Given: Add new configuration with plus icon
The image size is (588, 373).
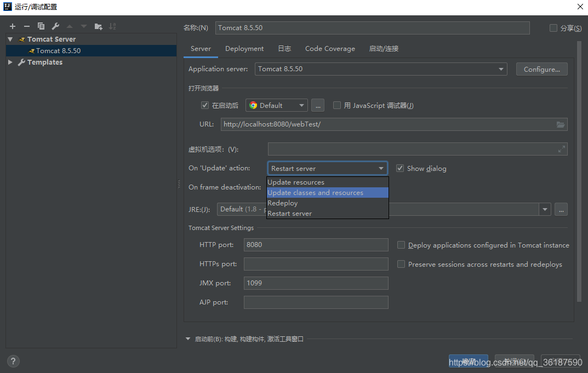Looking at the screenshot, I should click(x=13, y=26).
